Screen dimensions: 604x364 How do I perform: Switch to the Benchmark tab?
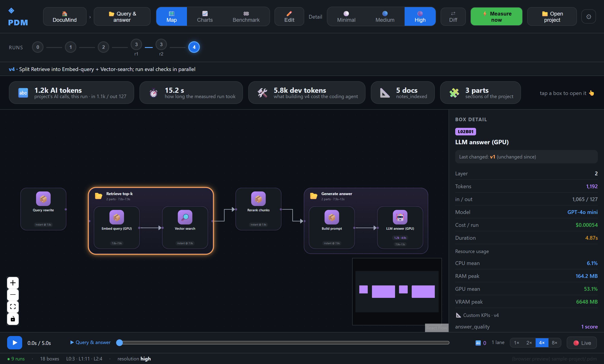pyautogui.click(x=246, y=17)
